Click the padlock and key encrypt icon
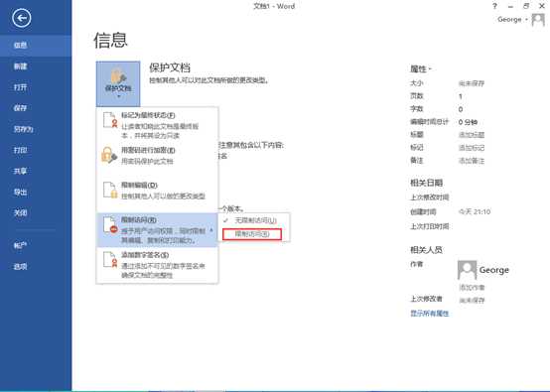The height and width of the screenshot is (392, 550). click(109, 155)
